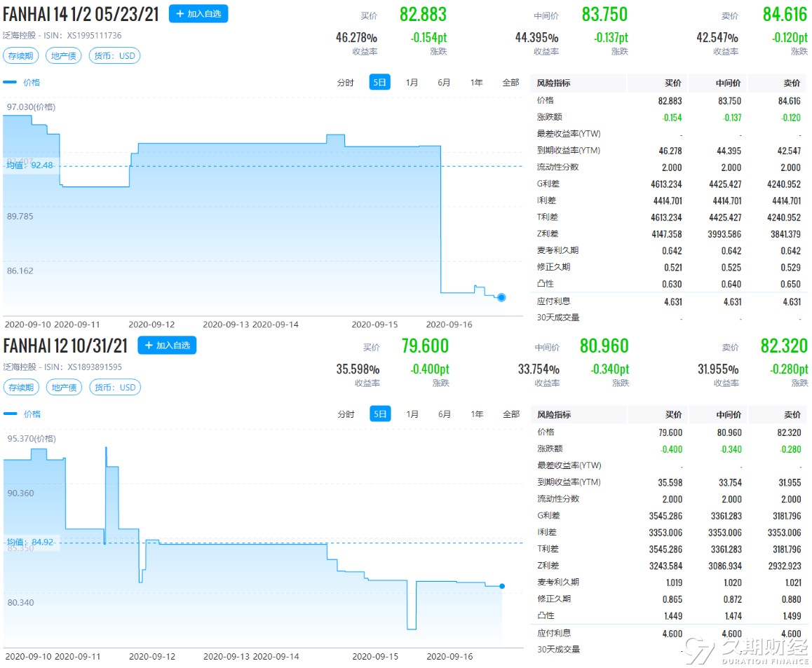The image size is (812, 668).
Task: Select 1月 tab in FANHAI 12 chart
Action: [x=412, y=414]
